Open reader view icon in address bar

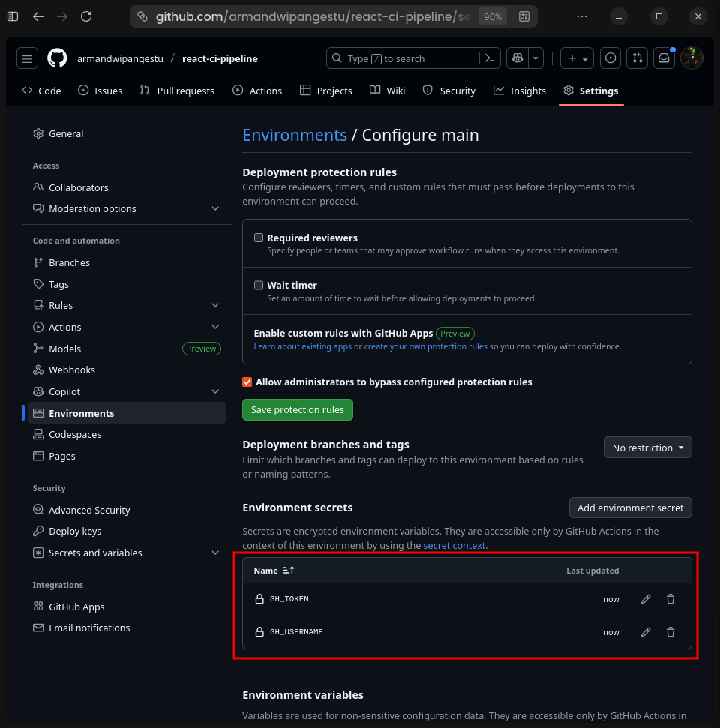[x=524, y=16]
